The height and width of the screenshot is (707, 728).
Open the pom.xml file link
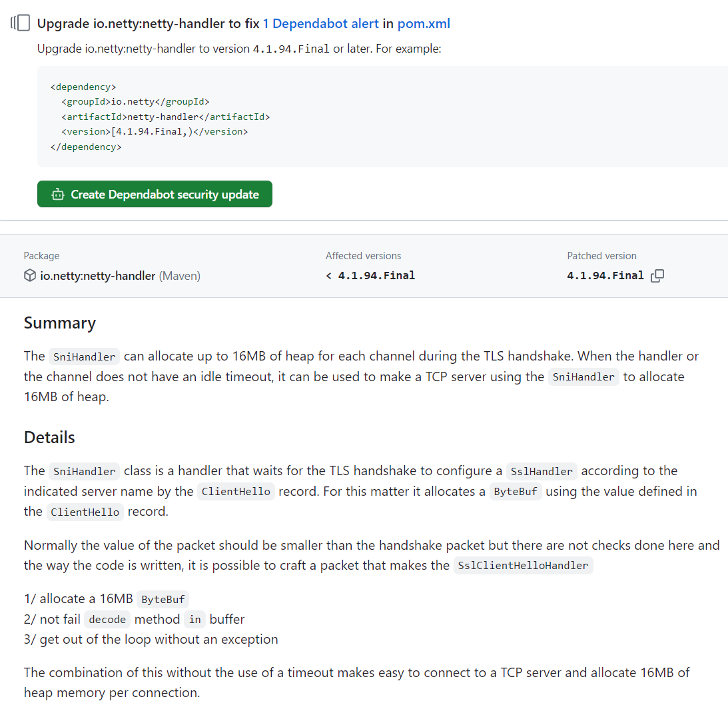coord(424,23)
